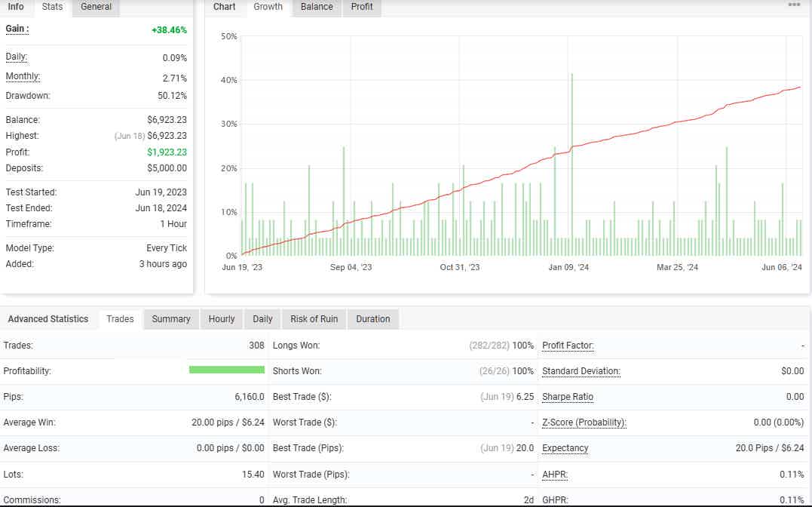Click the Jun 18, 2024 test end date

pyautogui.click(x=161, y=208)
